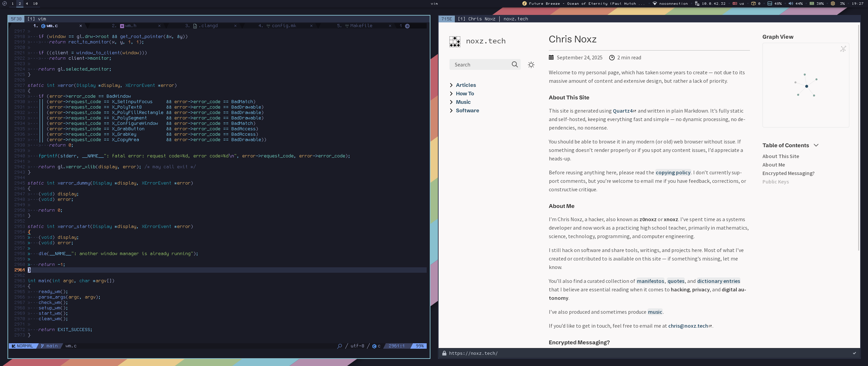Click the magnifier icon in the site search bar
The width and height of the screenshot is (868, 366).
[515, 64]
